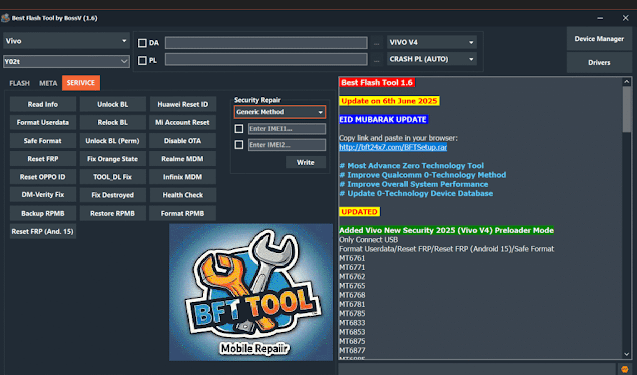Click the Read Info button
637x375 pixels.
point(43,104)
